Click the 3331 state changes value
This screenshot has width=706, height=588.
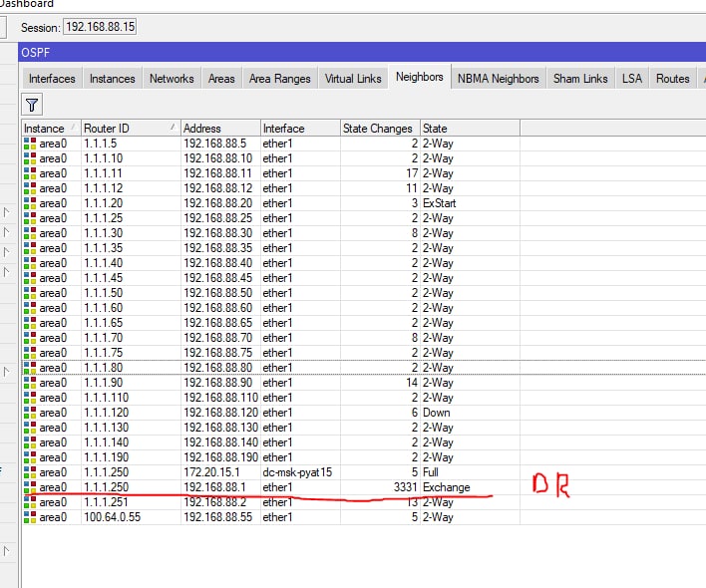pyautogui.click(x=406, y=487)
